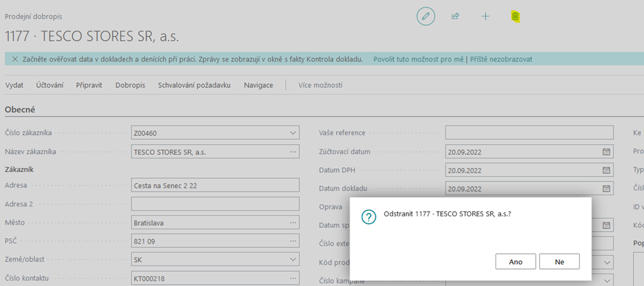Dismiss the notification bar with X icon

point(15,59)
